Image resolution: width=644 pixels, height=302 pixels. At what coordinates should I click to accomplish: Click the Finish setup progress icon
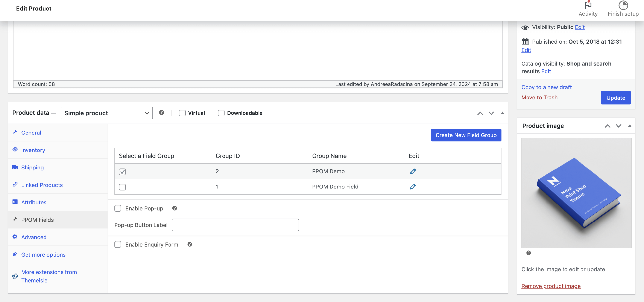(623, 5)
